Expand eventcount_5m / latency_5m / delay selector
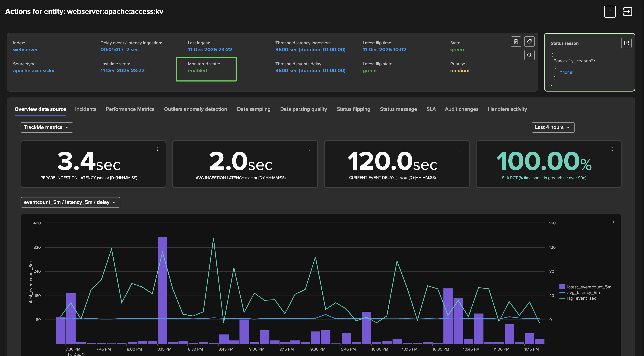The height and width of the screenshot is (356, 644). [x=70, y=202]
